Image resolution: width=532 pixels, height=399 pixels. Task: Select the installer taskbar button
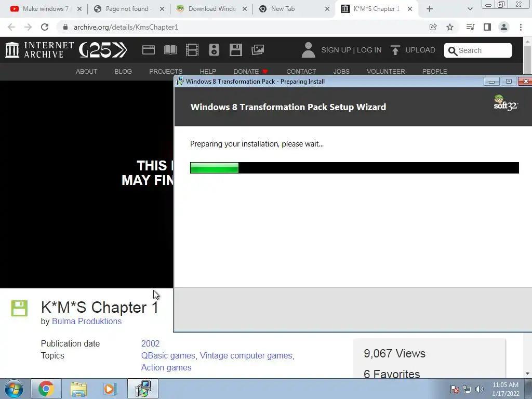[143, 389]
